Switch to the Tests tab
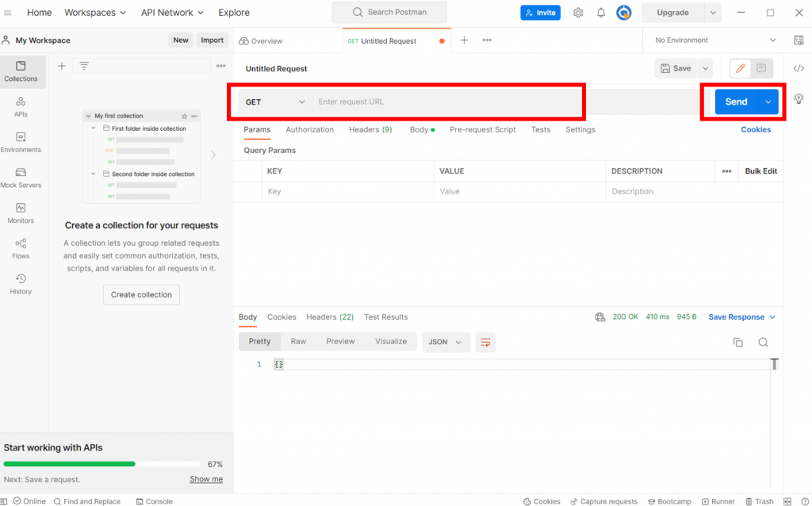 pos(541,129)
